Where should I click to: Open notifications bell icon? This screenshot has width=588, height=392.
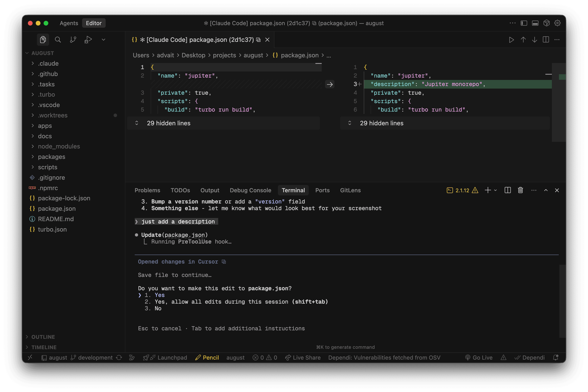point(556,357)
